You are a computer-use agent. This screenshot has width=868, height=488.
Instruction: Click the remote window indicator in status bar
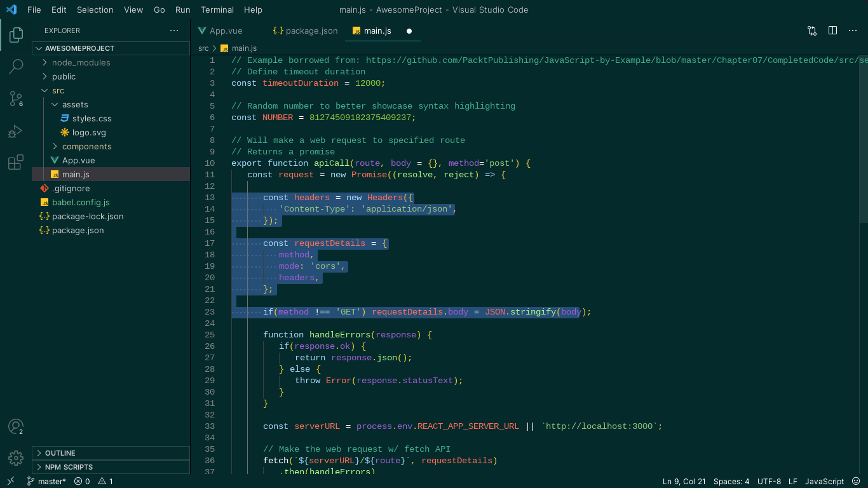click(x=11, y=481)
